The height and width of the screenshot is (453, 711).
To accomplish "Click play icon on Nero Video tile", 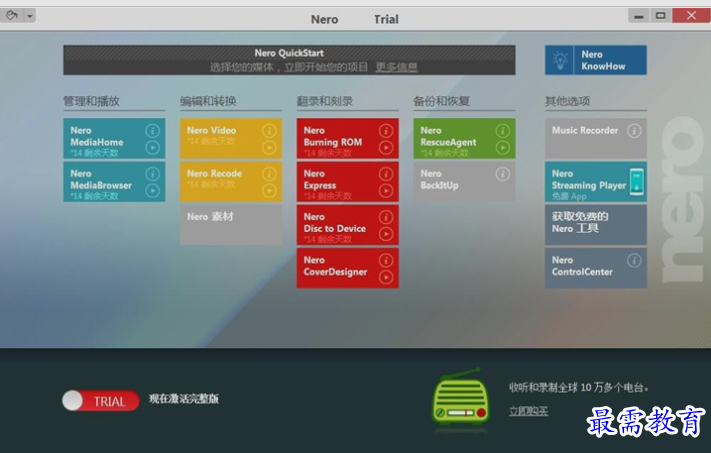I will 269,148.
